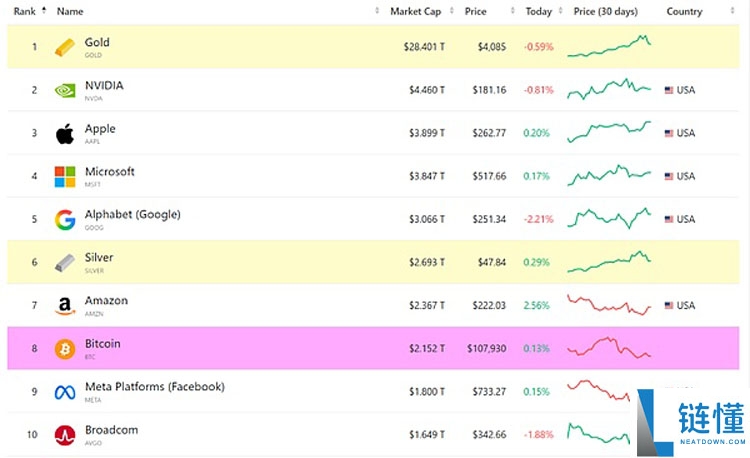
Task: Click NVIDIA's 30-day price sparkline
Action: [x=609, y=89]
